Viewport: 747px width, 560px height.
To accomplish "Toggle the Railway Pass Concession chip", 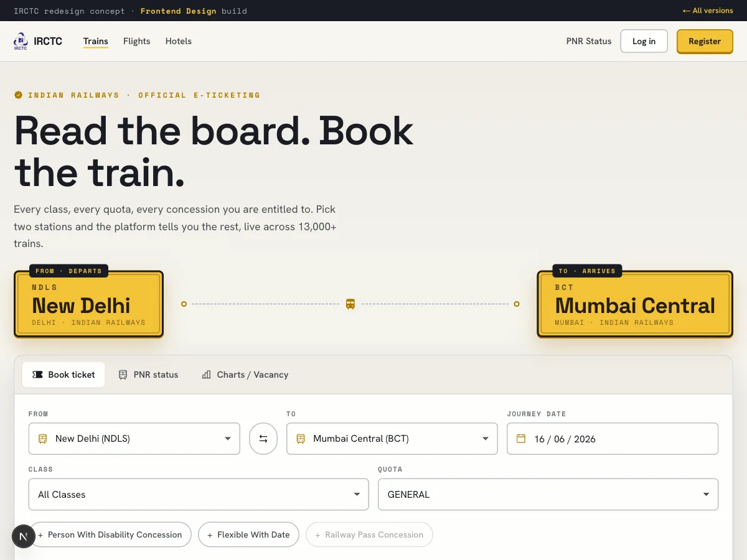I will point(369,534).
